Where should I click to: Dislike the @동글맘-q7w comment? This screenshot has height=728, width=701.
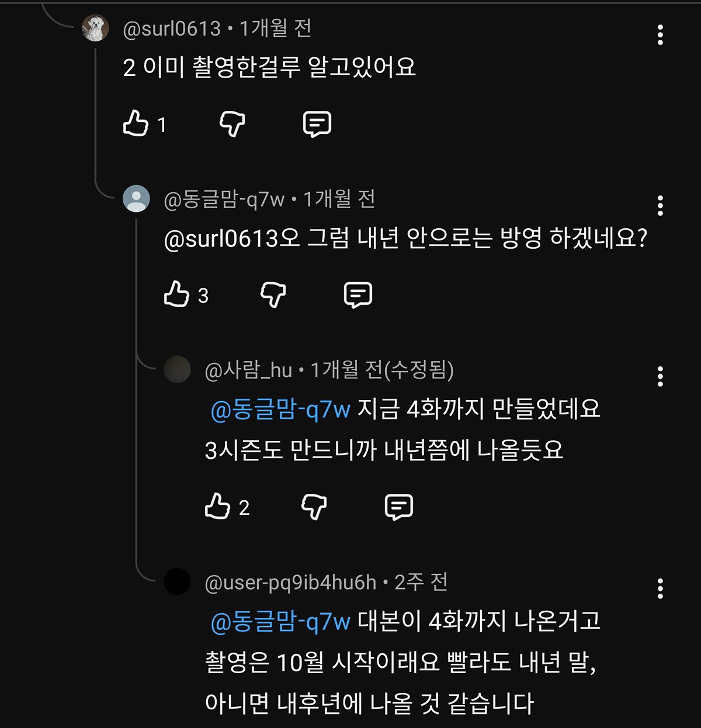tap(273, 294)
